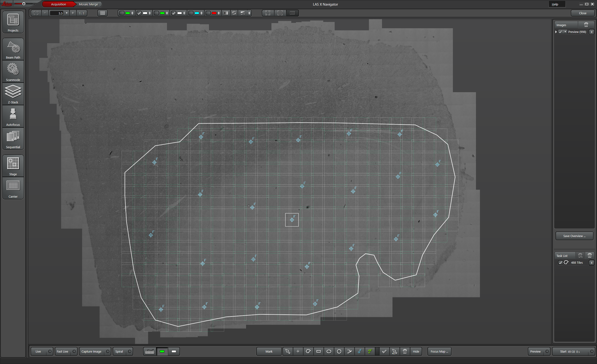Uncheck the Preview (998) image checkbox
Image resolution: width=597 pixels, height=364 pixels.
[560, 32]
